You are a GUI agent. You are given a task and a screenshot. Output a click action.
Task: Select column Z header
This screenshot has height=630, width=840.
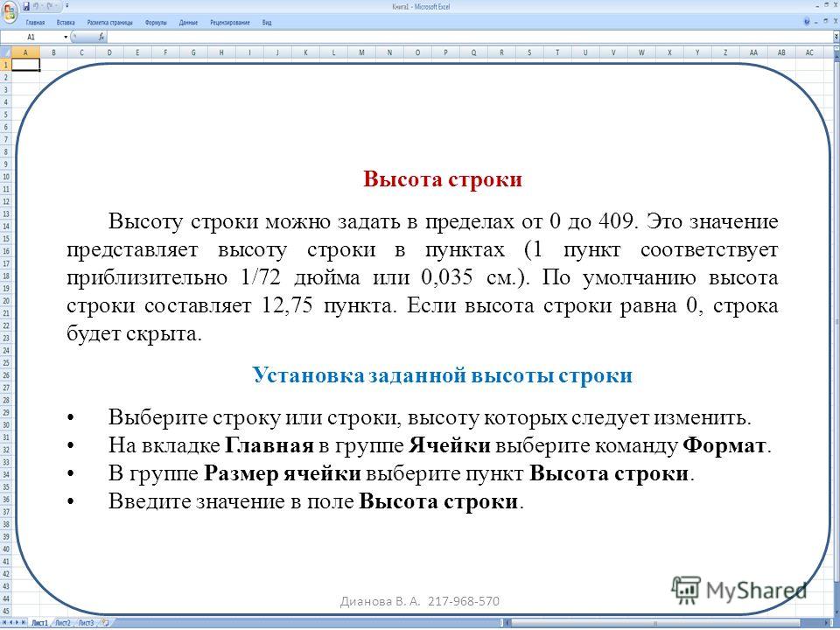(x=725, y=52)
